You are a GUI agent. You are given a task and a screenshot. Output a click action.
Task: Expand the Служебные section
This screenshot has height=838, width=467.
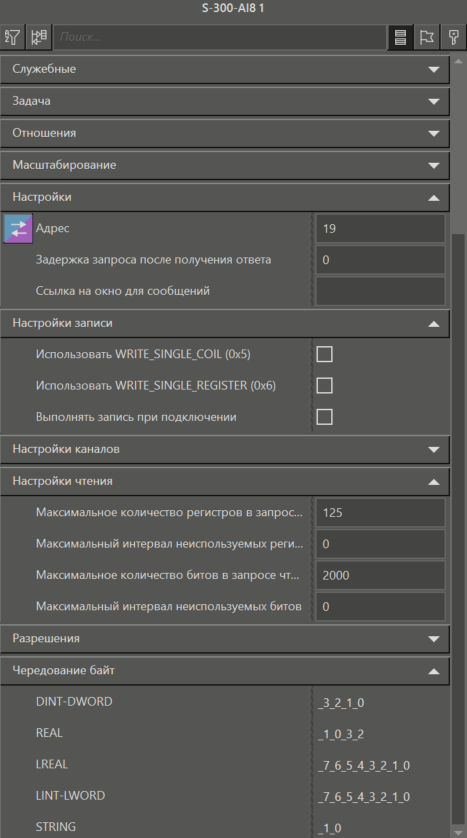(x=224, y=69)
